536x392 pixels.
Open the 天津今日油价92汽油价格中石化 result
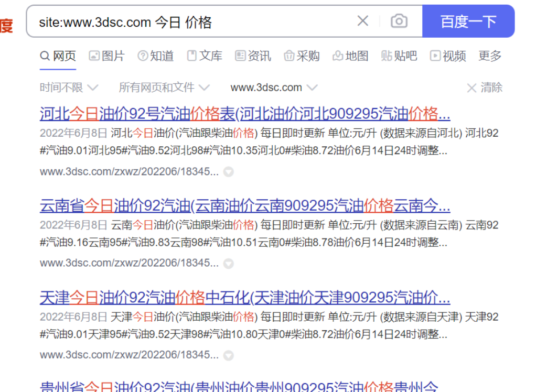[245, 298]
